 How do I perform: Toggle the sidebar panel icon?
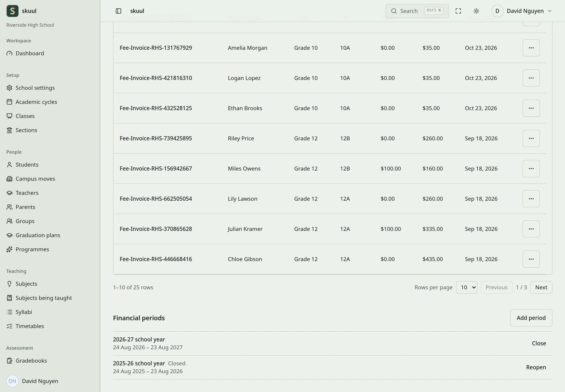click(x=118, y=11)
